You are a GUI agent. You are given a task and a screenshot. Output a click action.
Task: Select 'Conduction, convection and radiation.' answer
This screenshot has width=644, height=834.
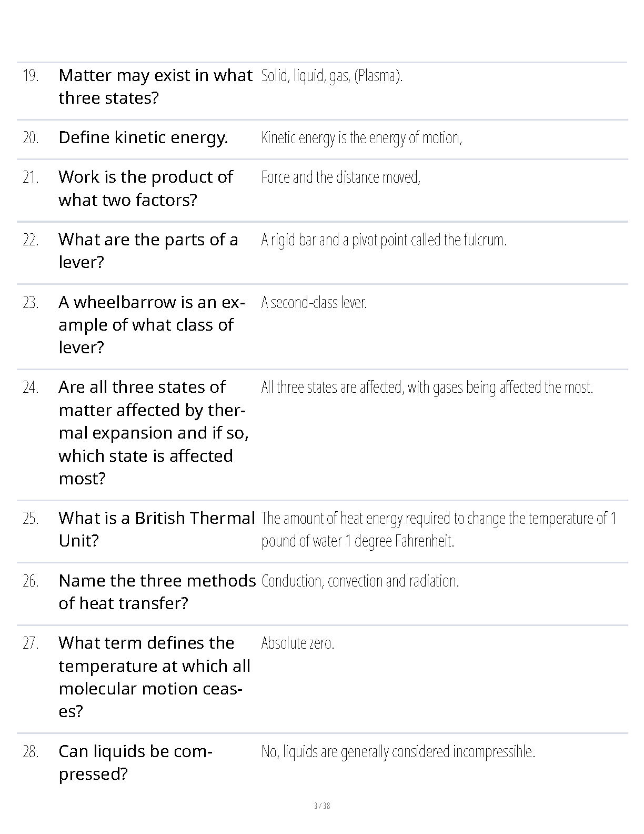[x=360, y=581]
